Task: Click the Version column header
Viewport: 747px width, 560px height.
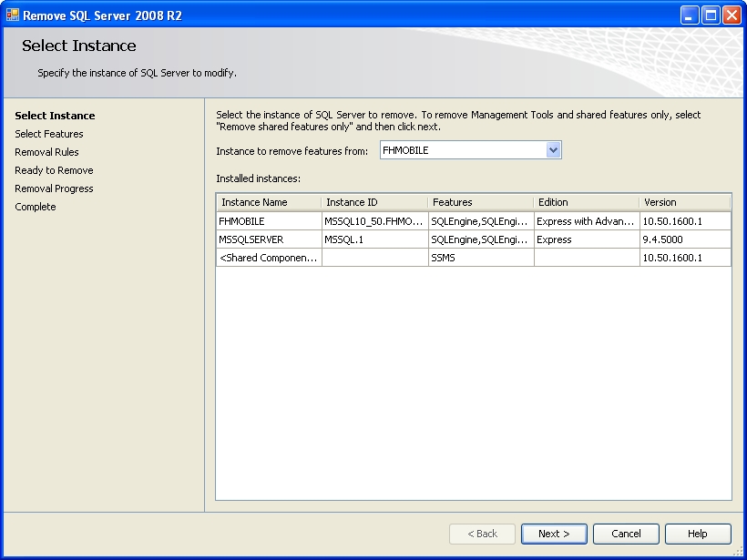Action: click(685, 202)
